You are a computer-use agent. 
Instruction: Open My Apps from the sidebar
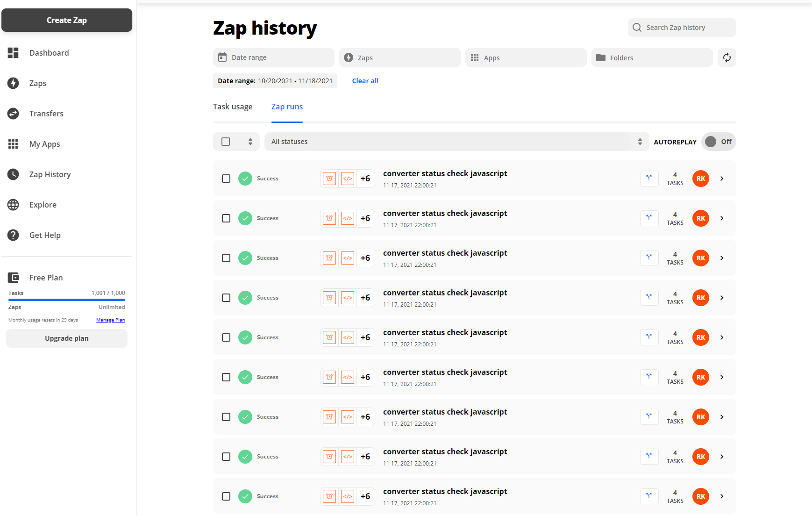coord(45,144)
